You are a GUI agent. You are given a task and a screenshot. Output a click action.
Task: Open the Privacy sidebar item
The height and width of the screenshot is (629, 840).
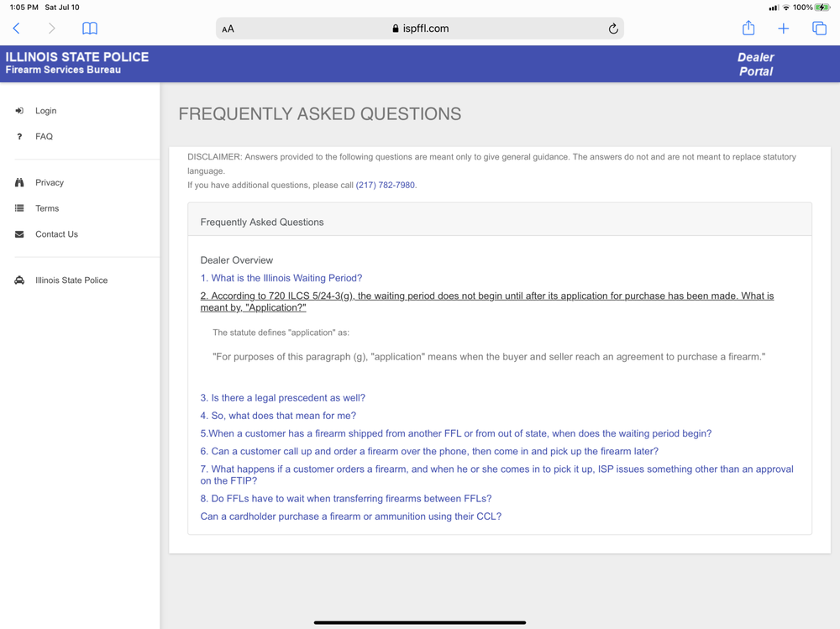click(49, 183)
